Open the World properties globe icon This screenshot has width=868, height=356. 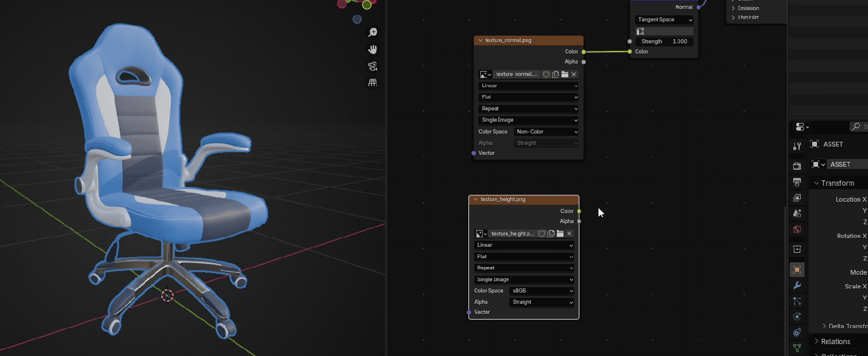(x=797, y=230)
